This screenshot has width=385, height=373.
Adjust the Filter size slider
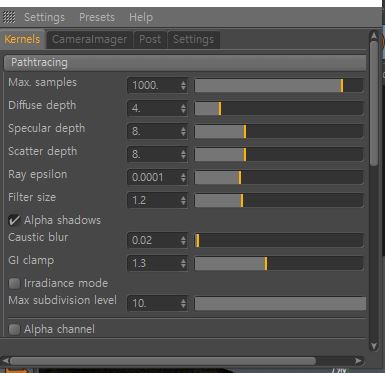(x=279, y=200)
